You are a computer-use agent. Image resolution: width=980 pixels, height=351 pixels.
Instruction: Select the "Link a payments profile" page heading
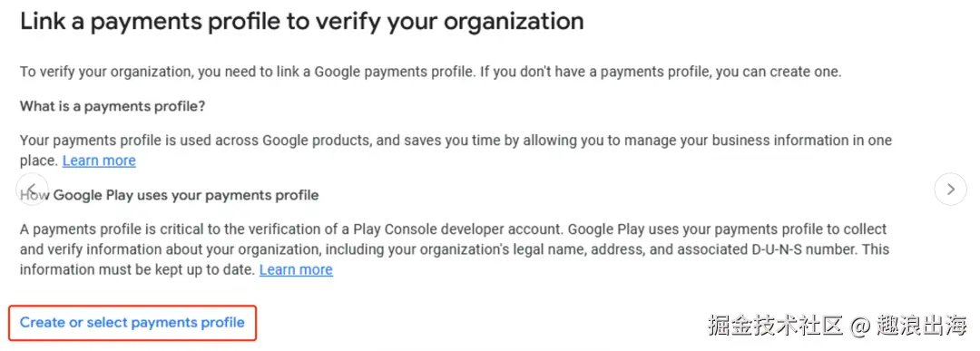[302, 23]
